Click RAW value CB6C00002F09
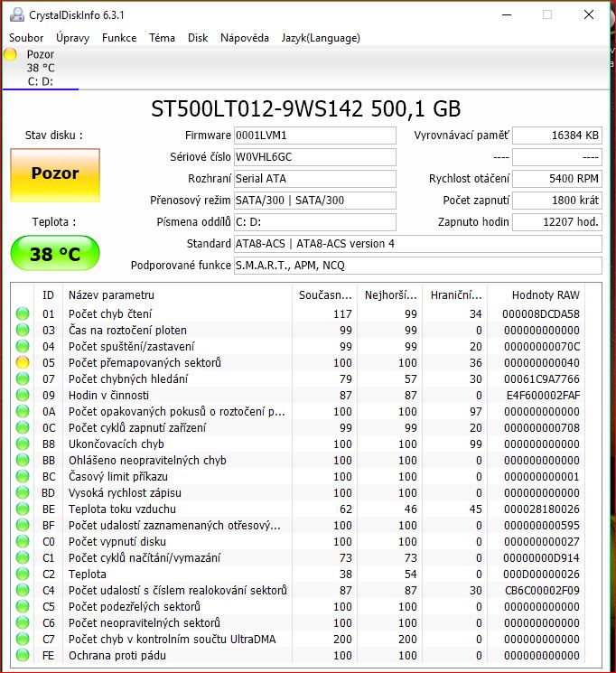The width and height of the screenshot is (616, 673). [542, 591]
